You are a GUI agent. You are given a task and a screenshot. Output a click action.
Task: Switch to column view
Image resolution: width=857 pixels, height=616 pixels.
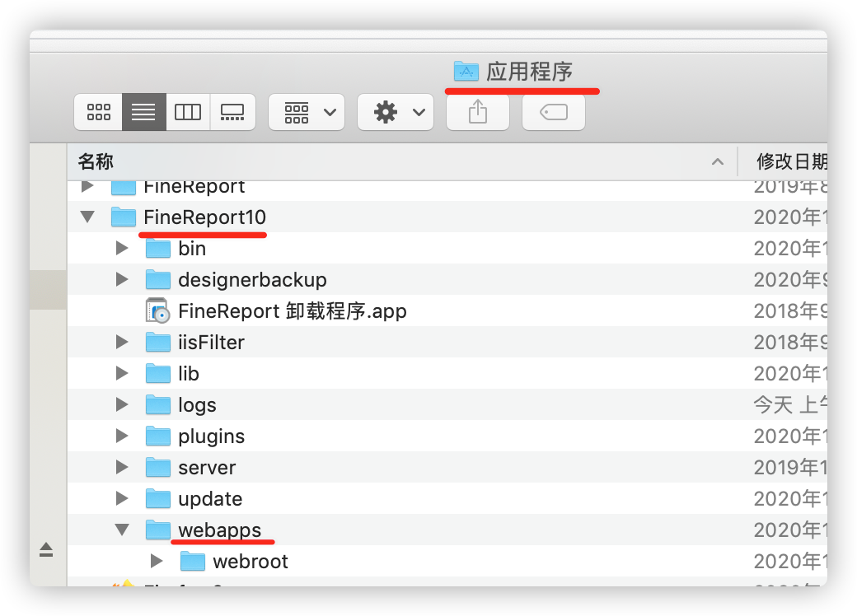point(188,112)
